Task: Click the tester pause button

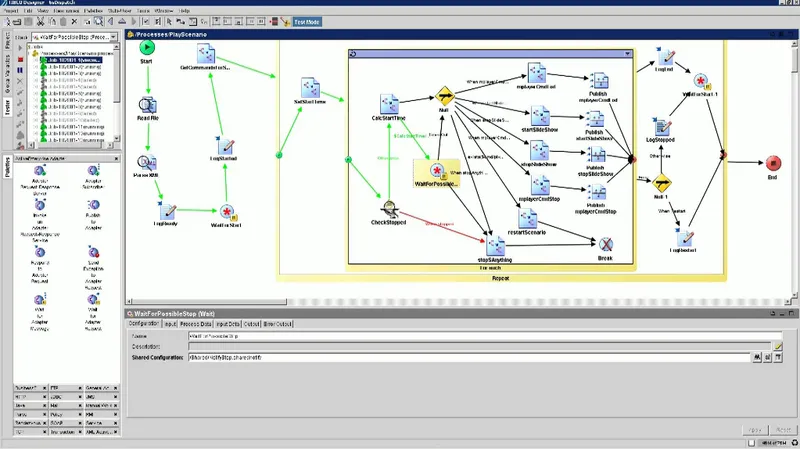Action: click(20, 70)
